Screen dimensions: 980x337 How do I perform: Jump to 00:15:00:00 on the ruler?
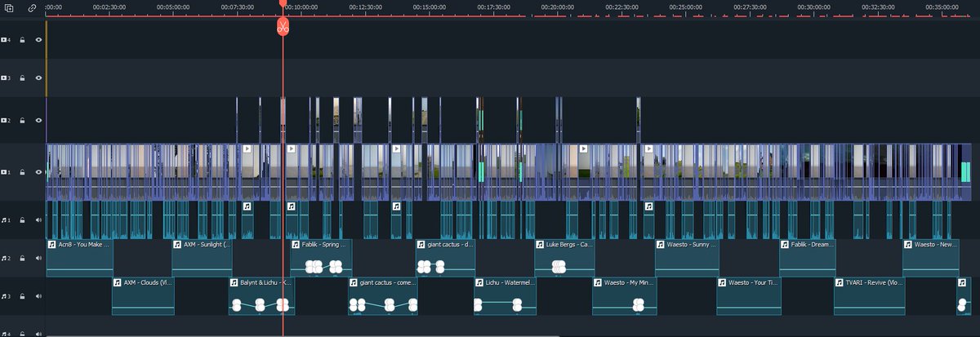[x=430, y=7]
